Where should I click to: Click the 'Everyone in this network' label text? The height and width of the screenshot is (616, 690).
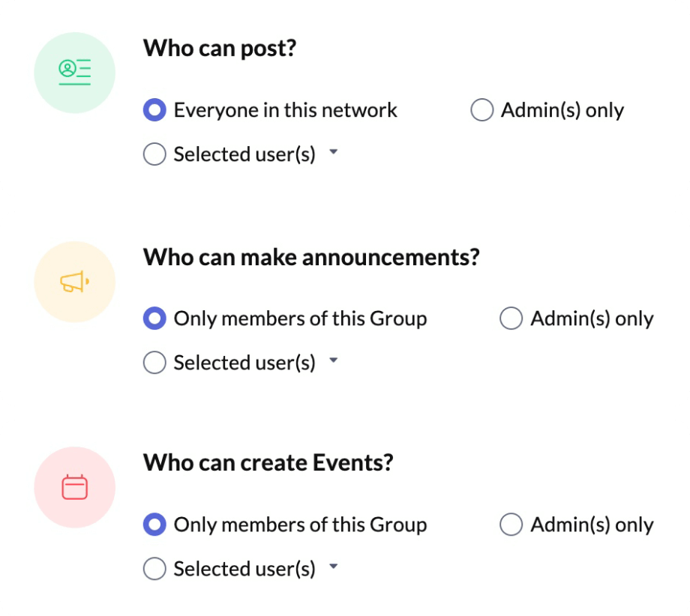[285, 111]
